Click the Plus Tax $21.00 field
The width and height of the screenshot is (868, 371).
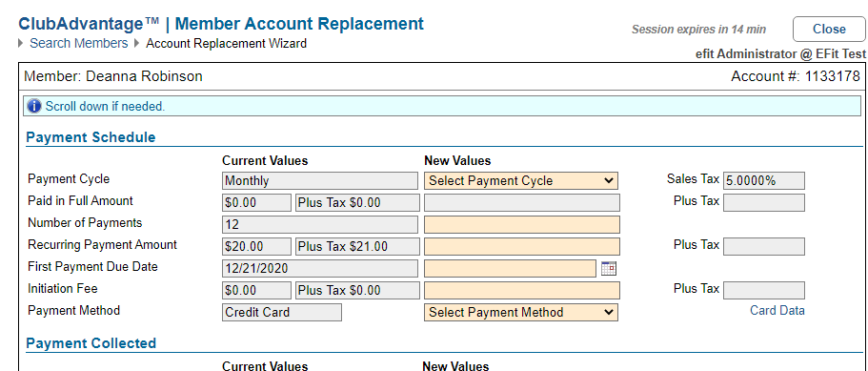357,246
